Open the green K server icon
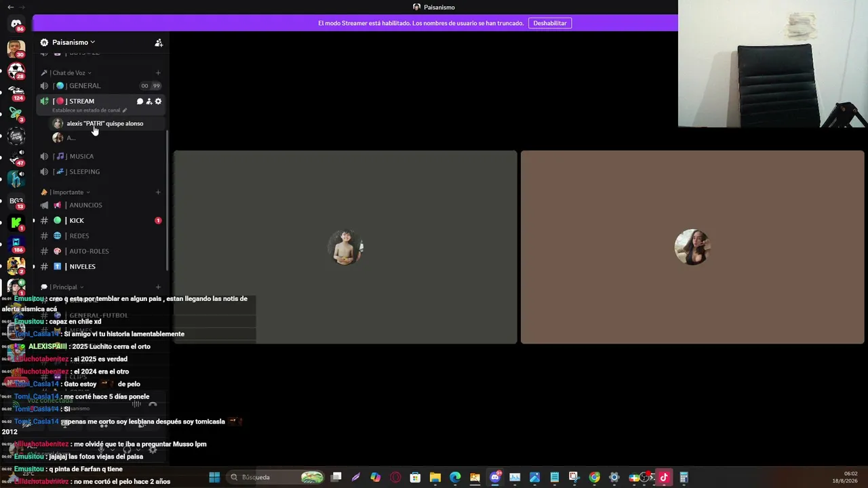868x488 pixels. [x=16, y=222]
